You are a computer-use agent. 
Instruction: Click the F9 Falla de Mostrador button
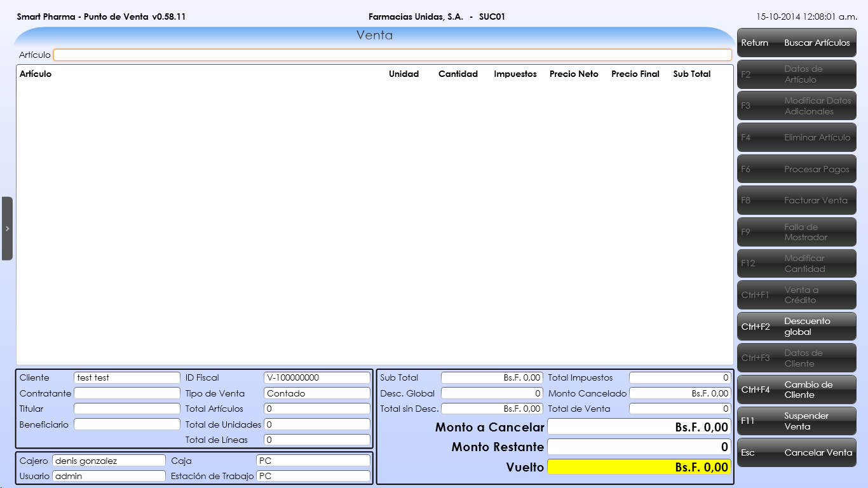pyautogui.click(x=796, y=232)
